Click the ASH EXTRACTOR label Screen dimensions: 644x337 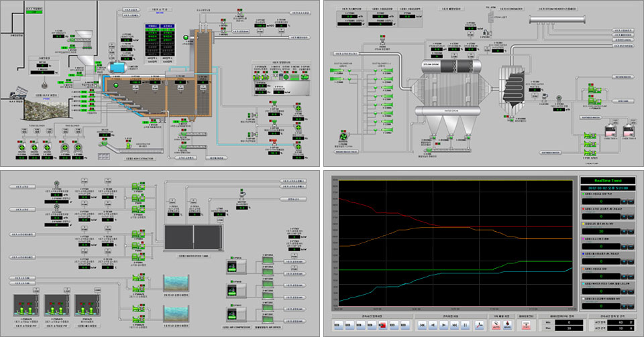pyautogui.click(x=140, y=158)
